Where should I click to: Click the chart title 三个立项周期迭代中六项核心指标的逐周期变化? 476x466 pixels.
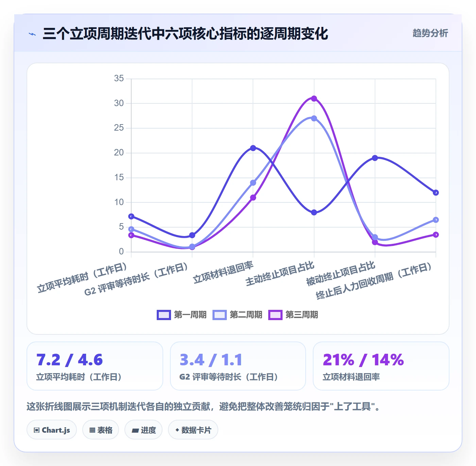(185, 34)
